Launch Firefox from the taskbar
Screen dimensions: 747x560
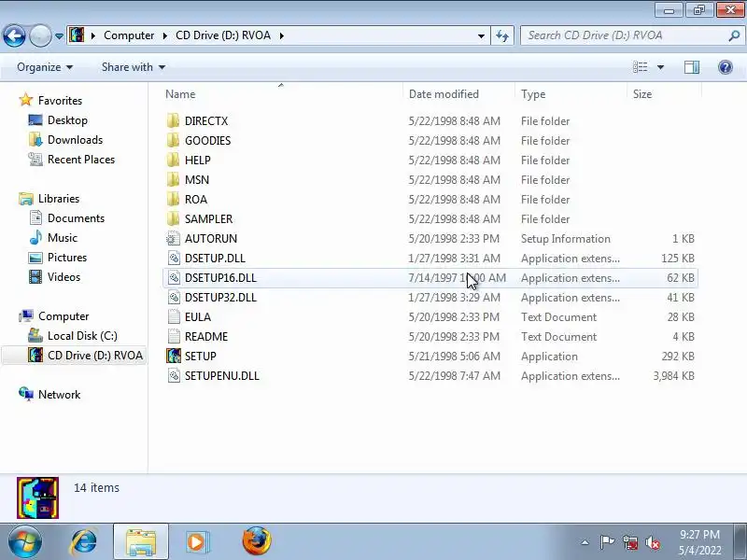pyautogui.click(x=256, y=541)
